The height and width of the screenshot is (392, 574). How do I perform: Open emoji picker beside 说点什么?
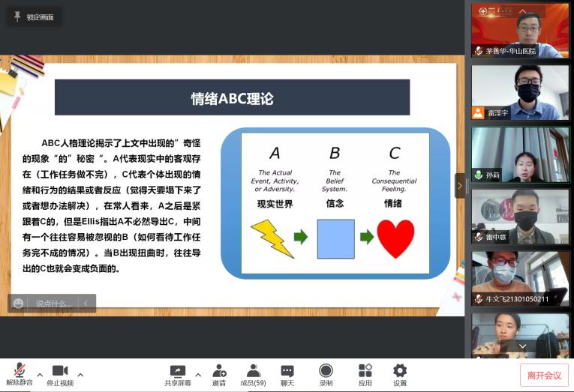19,304
